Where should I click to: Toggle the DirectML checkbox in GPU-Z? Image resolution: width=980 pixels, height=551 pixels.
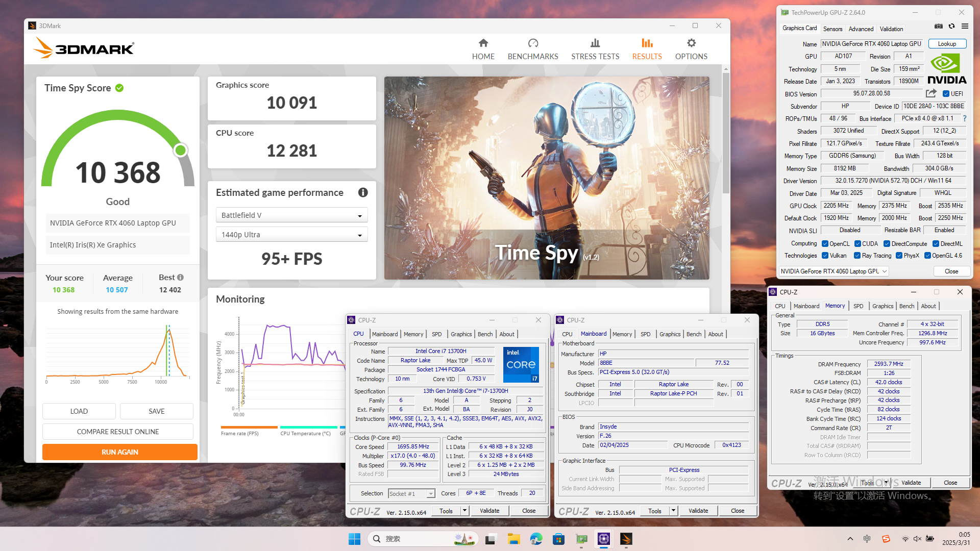click(x=936, y=244)
